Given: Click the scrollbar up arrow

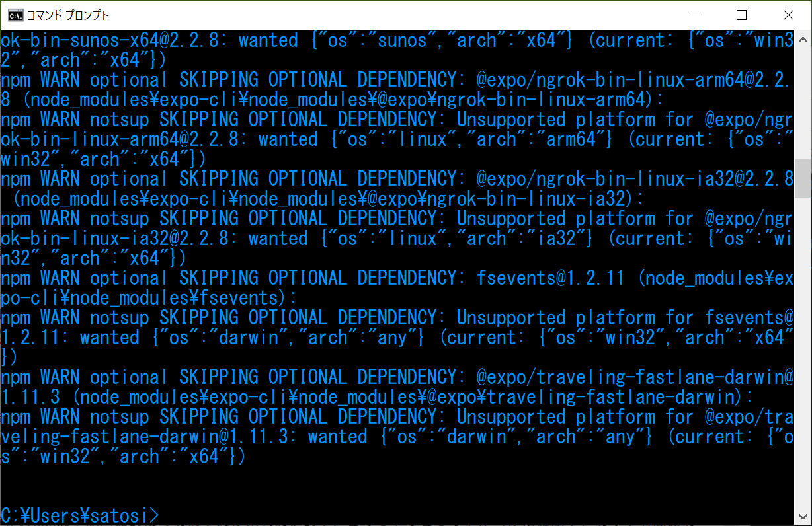Looking at the screenshot, I should pos(803,37).
